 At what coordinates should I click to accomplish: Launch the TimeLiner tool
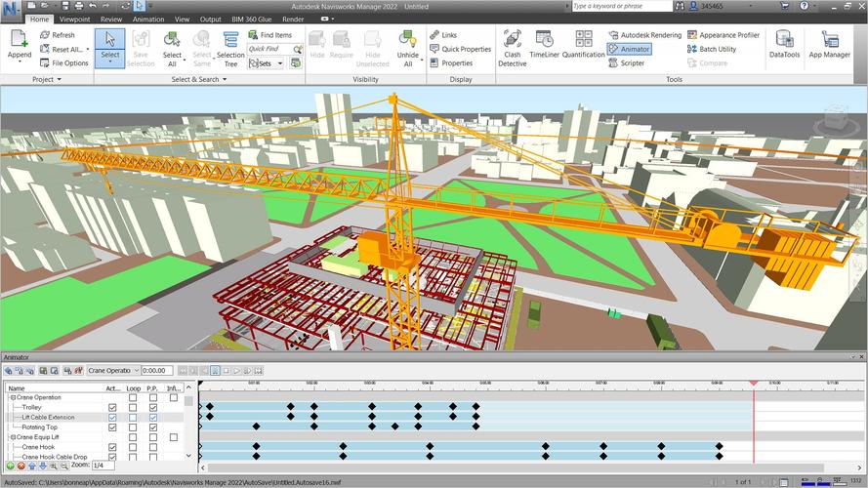545,44
